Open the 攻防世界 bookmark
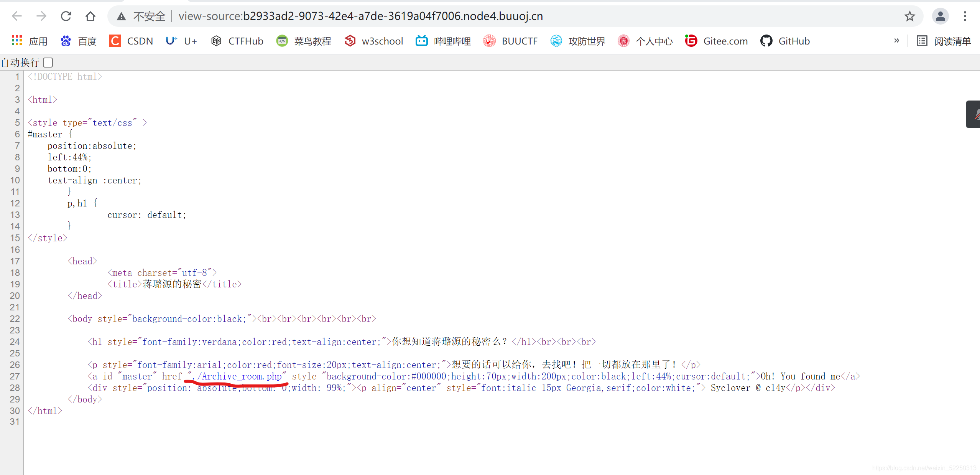Image resolution: width=980 pixels, height=475 pixels. click(x=578, y=41)
